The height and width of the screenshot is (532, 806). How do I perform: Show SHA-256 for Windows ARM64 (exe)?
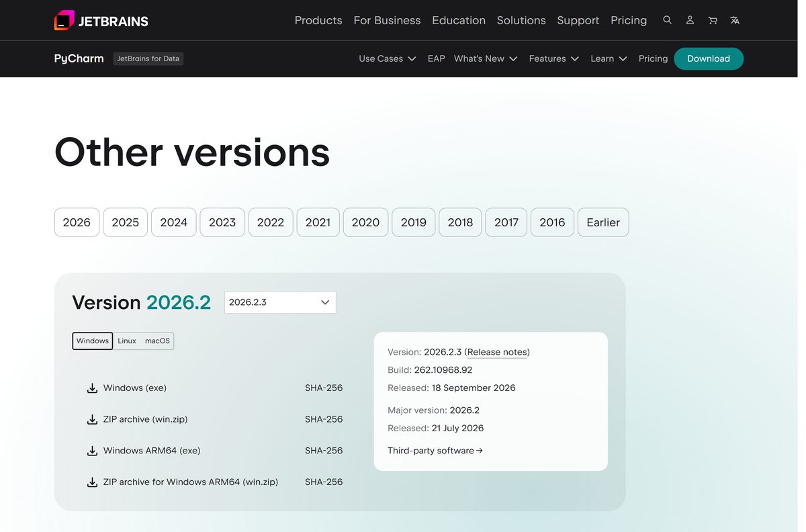click(x=324, y=451)
